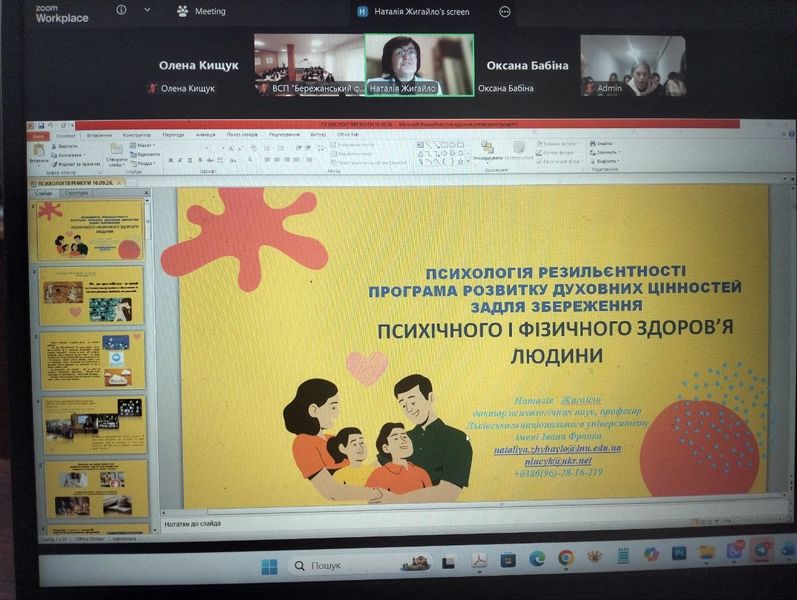
Task: Click the Save icon in quick access toolbar
Action: (41, 125)
